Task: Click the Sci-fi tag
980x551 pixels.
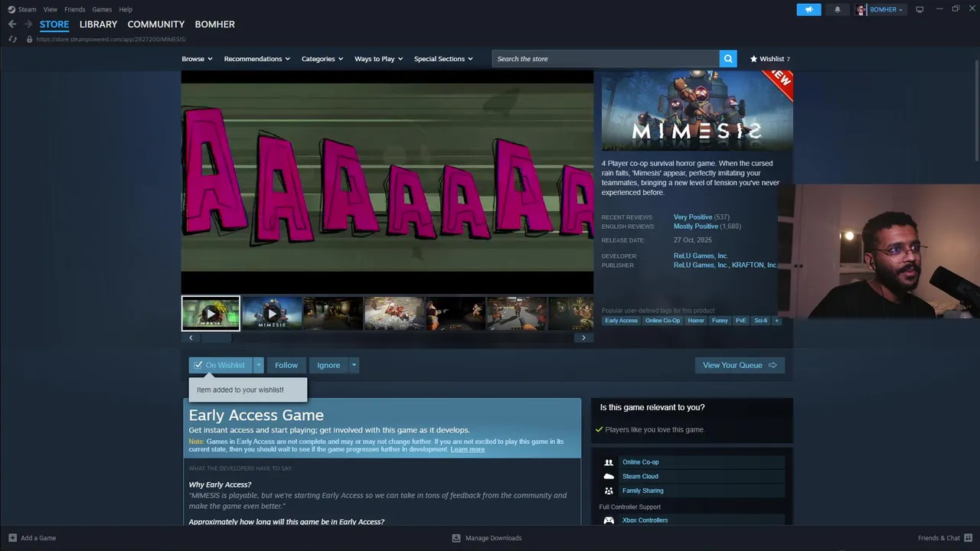Action: click(760, 321)
